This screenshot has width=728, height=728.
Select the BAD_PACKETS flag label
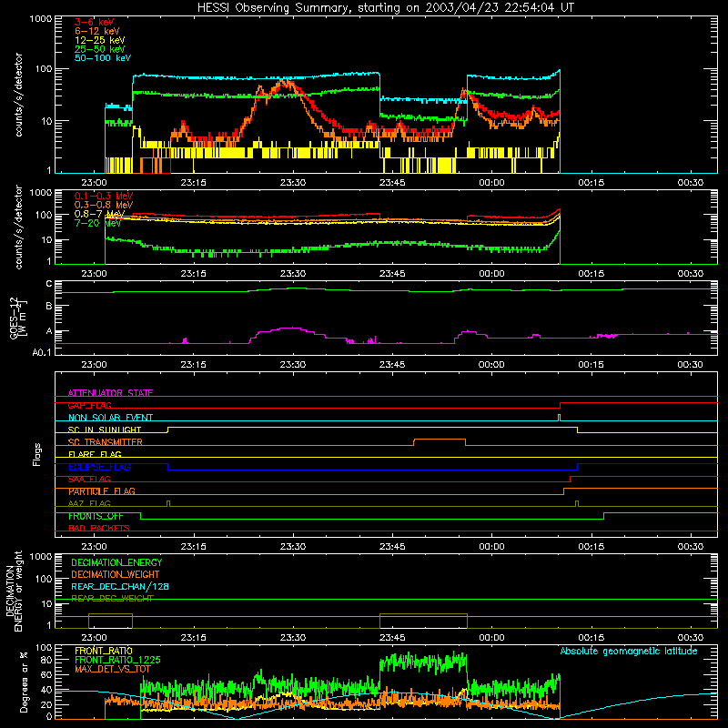point(99,529)
